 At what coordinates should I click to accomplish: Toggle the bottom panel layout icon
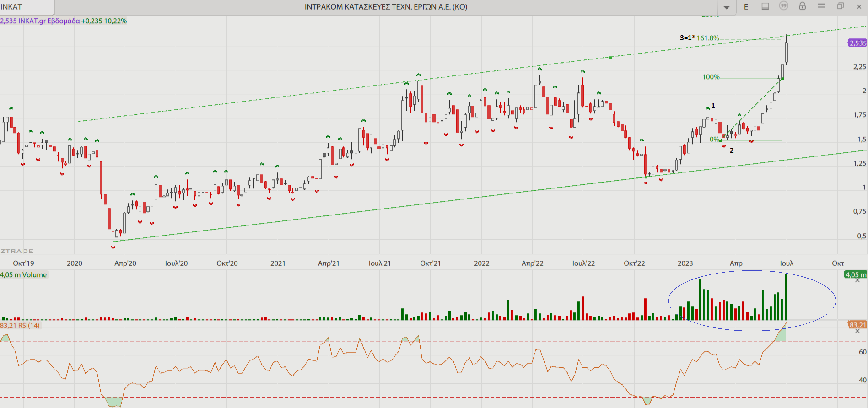point(765,6)
